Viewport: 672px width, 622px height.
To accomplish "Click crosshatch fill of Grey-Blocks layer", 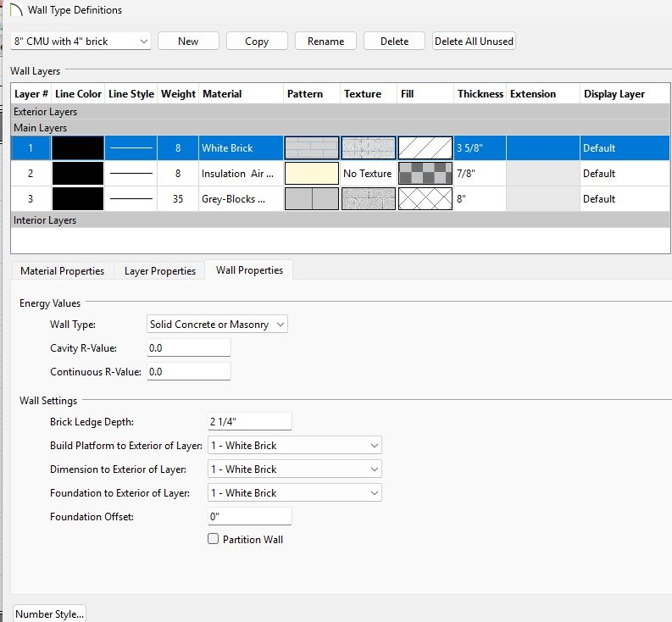I will 425,199.
